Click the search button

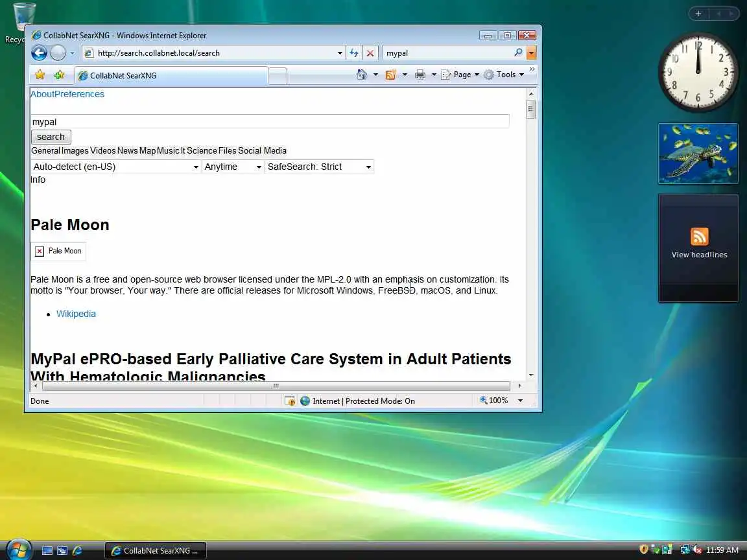pos(51,137)
